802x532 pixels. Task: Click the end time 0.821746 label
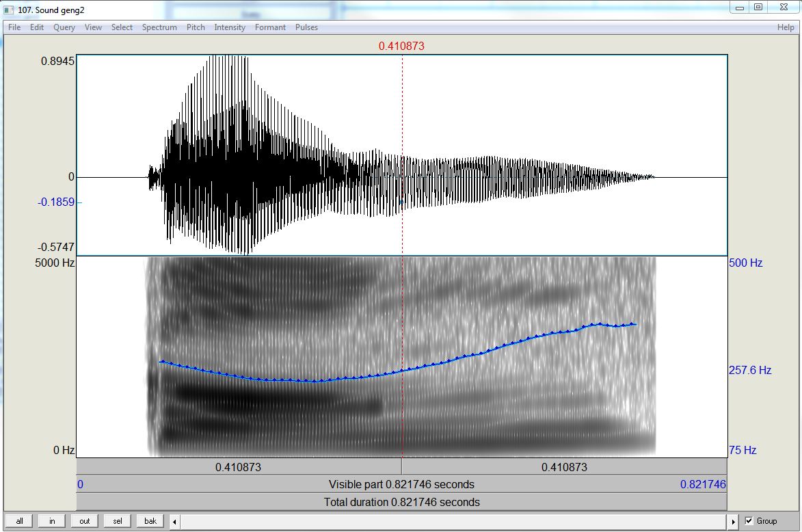click(x=703, y=484)
